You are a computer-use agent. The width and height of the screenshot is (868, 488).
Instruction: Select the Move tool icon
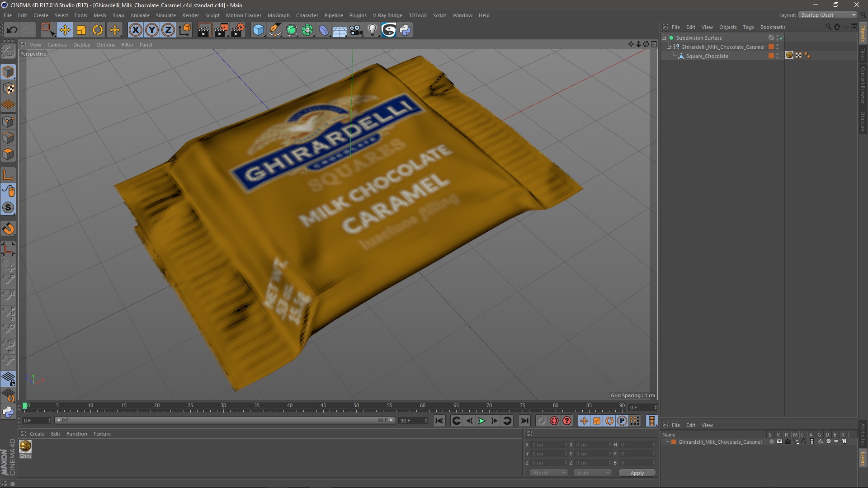[x=65, y=30]
